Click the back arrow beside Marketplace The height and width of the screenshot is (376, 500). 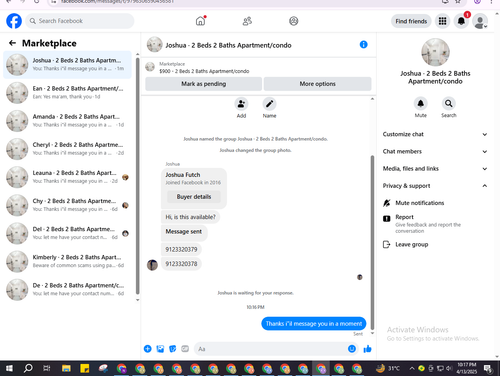point(12,43)
